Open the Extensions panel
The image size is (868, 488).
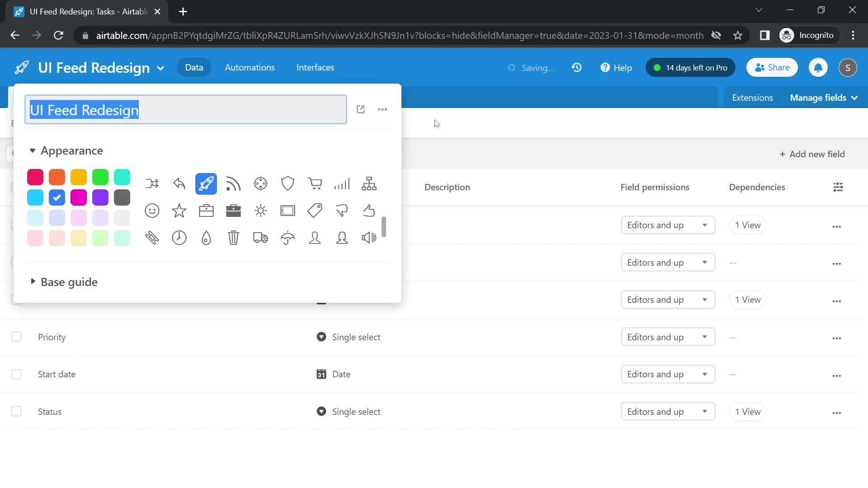(752, 98)
